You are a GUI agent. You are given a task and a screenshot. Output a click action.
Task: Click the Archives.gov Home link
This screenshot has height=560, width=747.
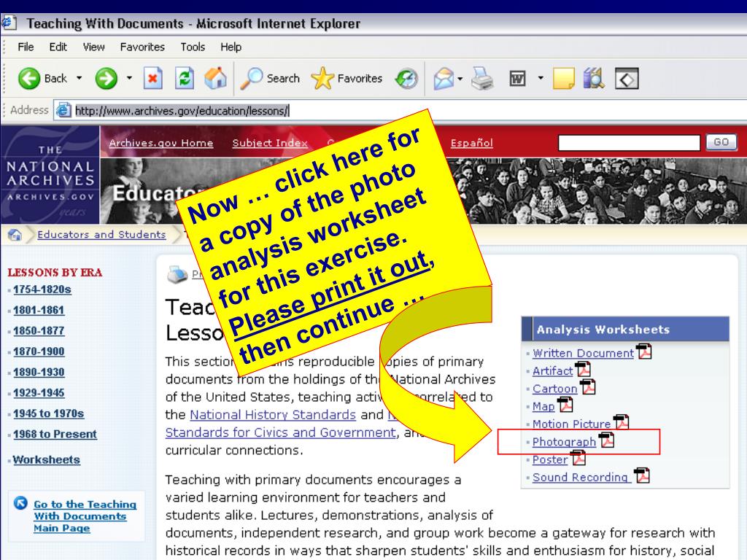point(161,143)
